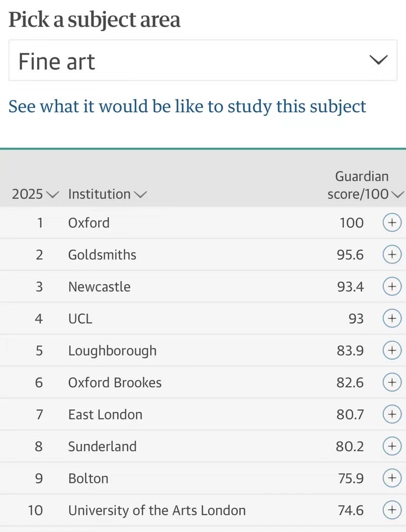Expand Oxford row details with plus icon
Viewport: 406px width, 532px height.
[392, 223]
